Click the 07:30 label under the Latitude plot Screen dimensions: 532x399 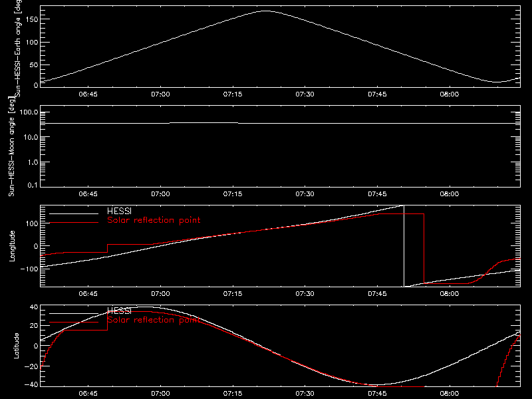pyautogui.click(x=305, y=394)
